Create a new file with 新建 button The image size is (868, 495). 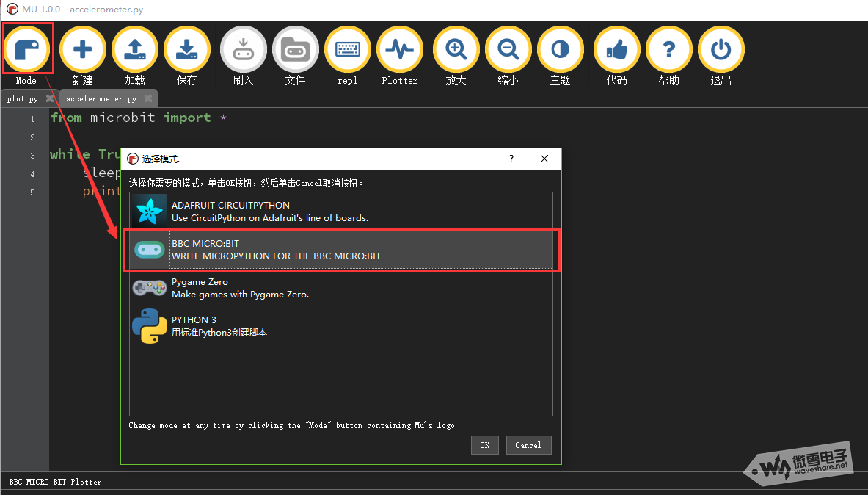click(82, 50)
